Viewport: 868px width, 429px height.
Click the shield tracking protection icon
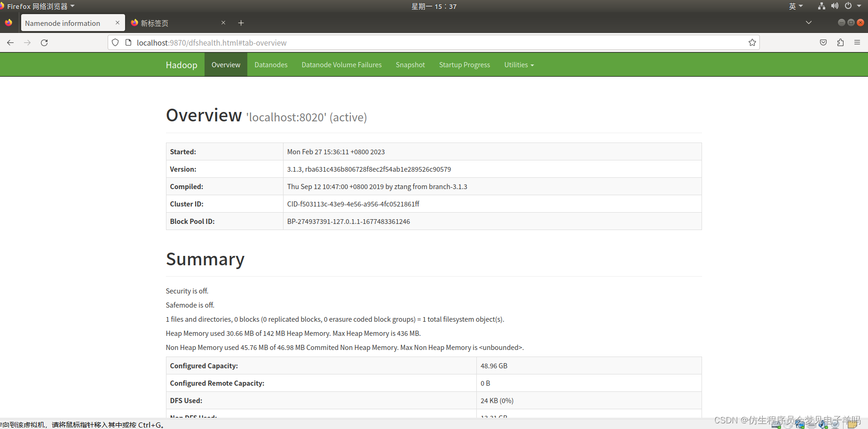point(115,43)
